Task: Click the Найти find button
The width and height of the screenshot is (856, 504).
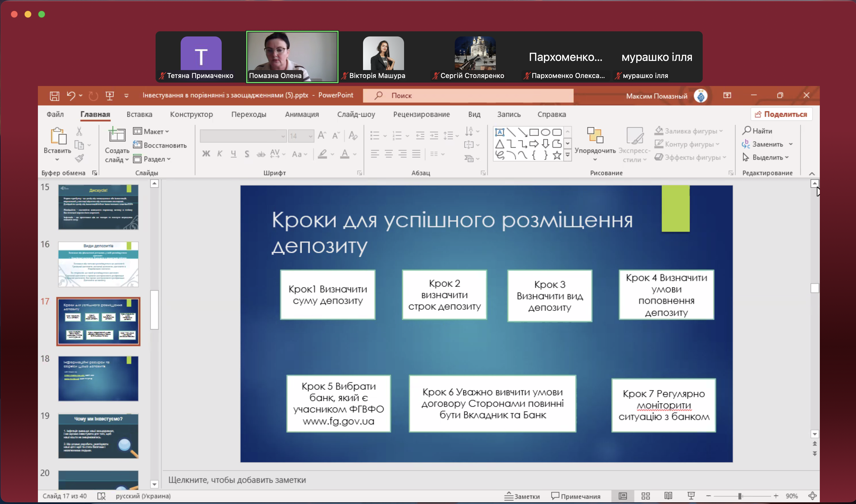Action: click(757, 131)
